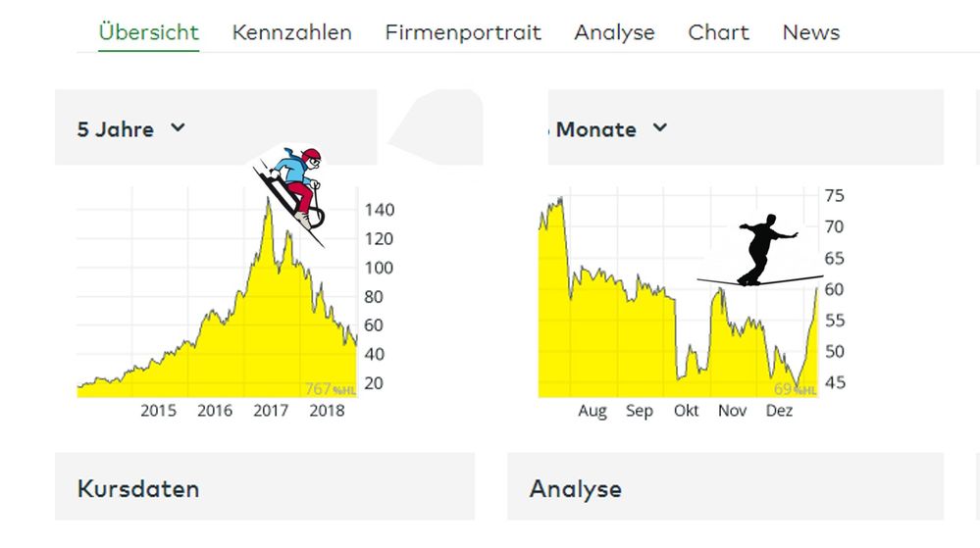Screen dimensions: 980x548
Task: Go to the Firmenportrait tab
Action: click(x=462, y=32)
